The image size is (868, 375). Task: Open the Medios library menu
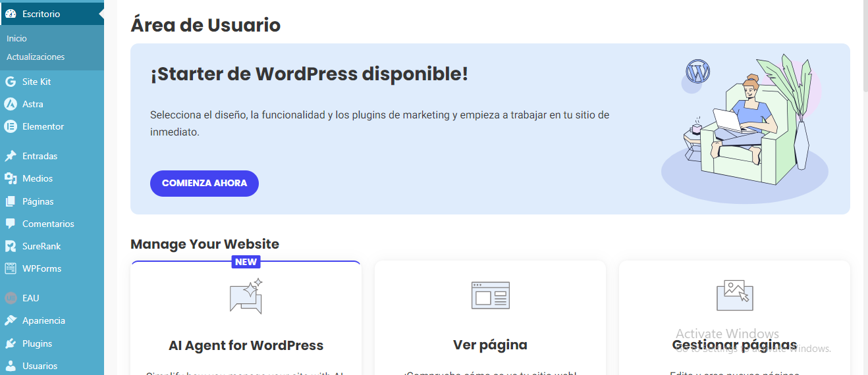point(52,178)
